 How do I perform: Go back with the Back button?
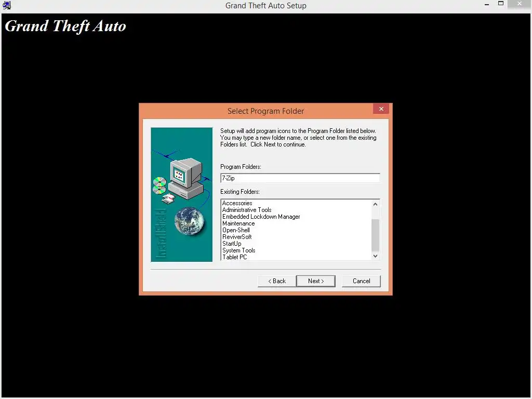click(x=276, y=281)
